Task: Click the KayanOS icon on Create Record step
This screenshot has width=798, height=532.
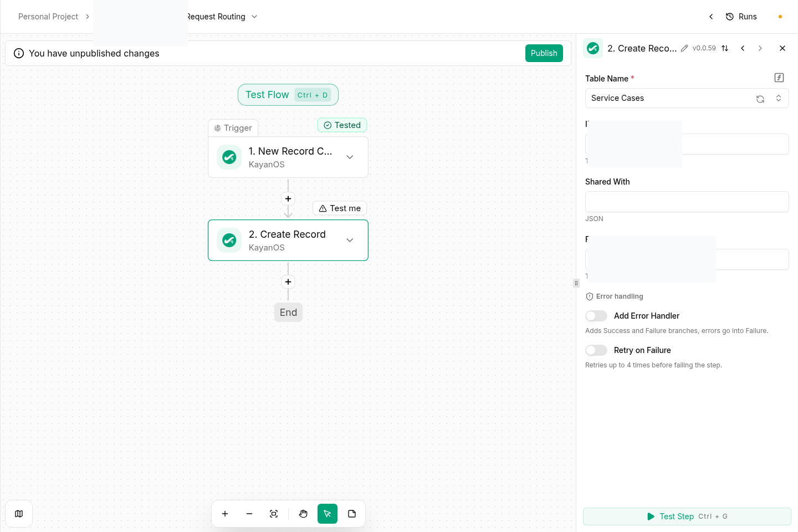Action: [229, 240]
